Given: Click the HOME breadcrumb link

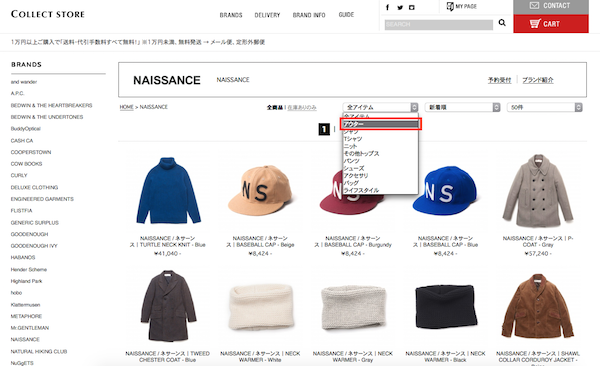Looking at the screenshot, I should 126,107.
